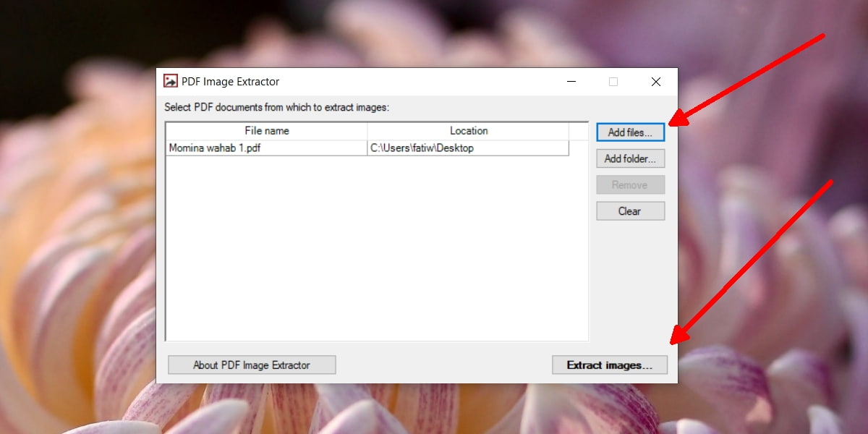Sort list by File name column header
The width and height of the screenshot is (868, 434).
click(266, 131)
